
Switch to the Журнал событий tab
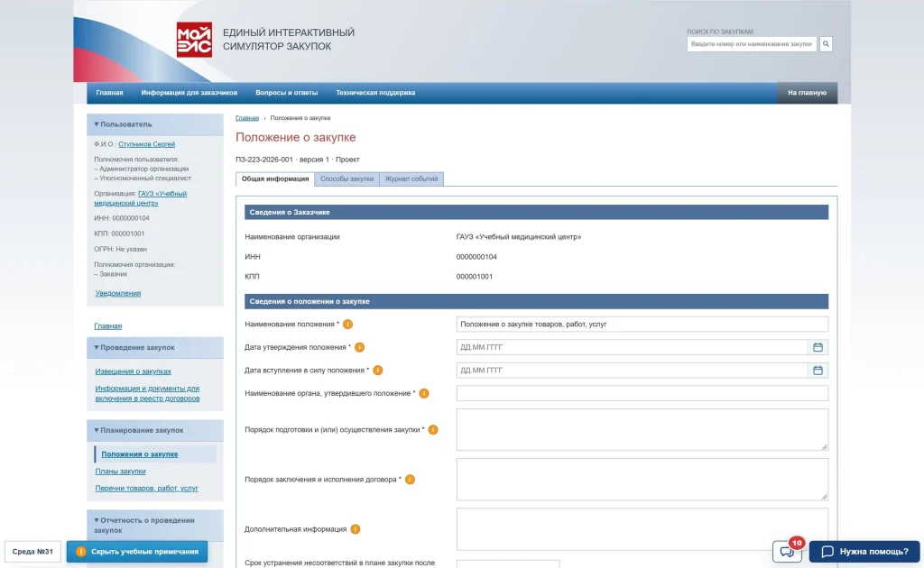411,179
